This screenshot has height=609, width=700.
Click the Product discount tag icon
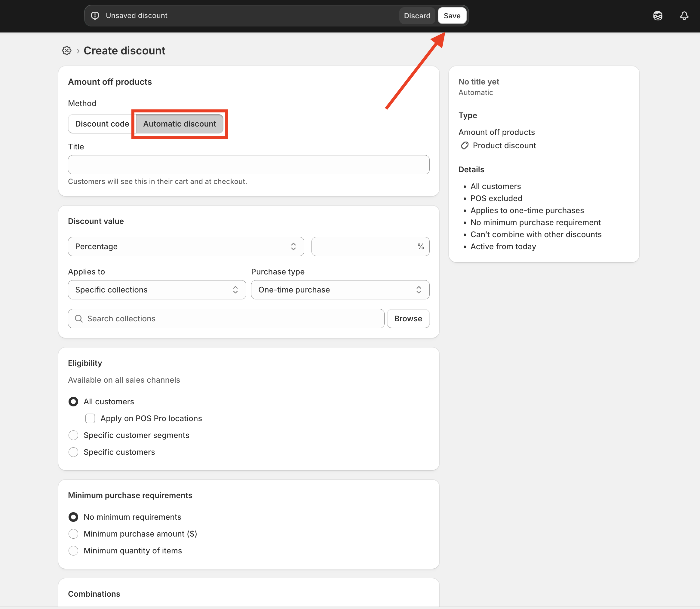(x=464, y=145)
